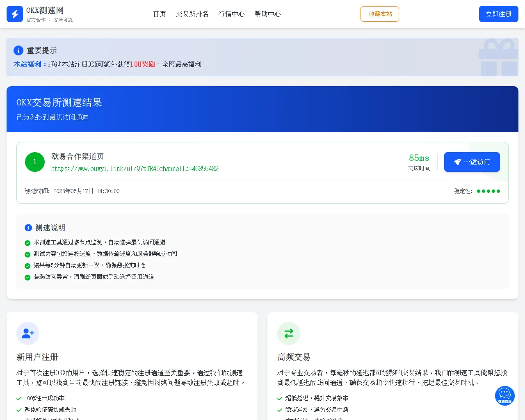This screenshot has width=525, height=420.
Task: Open the ouxyi.link channel URL
Action: coord(135,169)
